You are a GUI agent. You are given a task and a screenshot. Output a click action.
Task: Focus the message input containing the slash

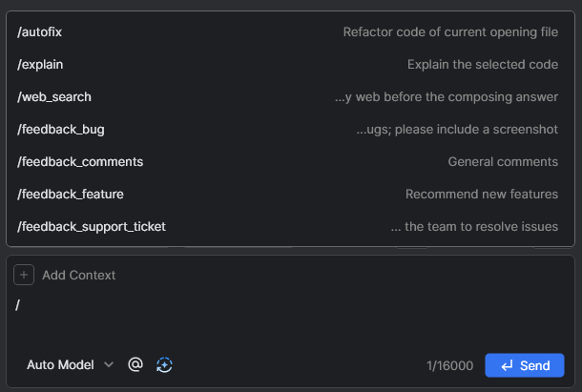(x=290, y=318)
